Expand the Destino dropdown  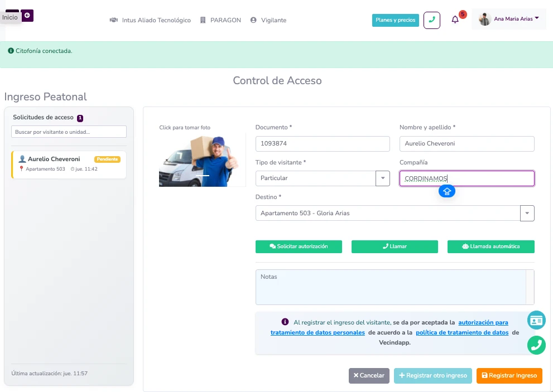(x=527, y=213)
